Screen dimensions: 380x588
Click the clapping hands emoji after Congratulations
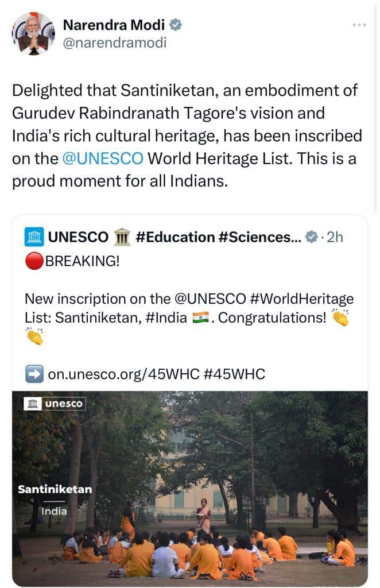pyautogui.click(x=340, y=317)
